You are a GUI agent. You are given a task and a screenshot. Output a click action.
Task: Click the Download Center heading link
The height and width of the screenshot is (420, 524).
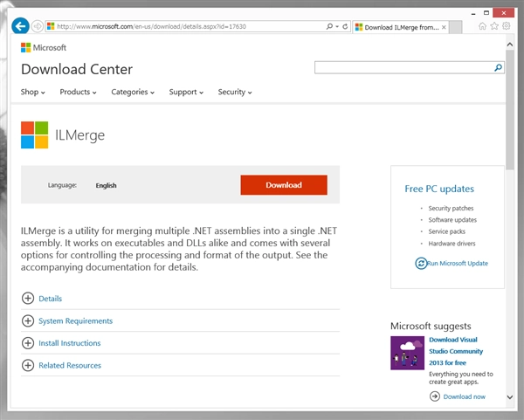tap(77, 70)
